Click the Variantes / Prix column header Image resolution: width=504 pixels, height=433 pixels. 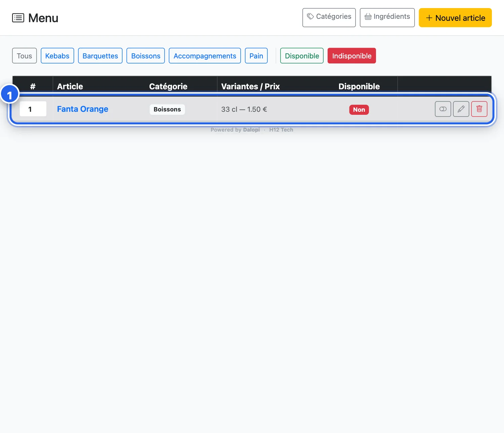pyautogui.click(x=250, y=87)
